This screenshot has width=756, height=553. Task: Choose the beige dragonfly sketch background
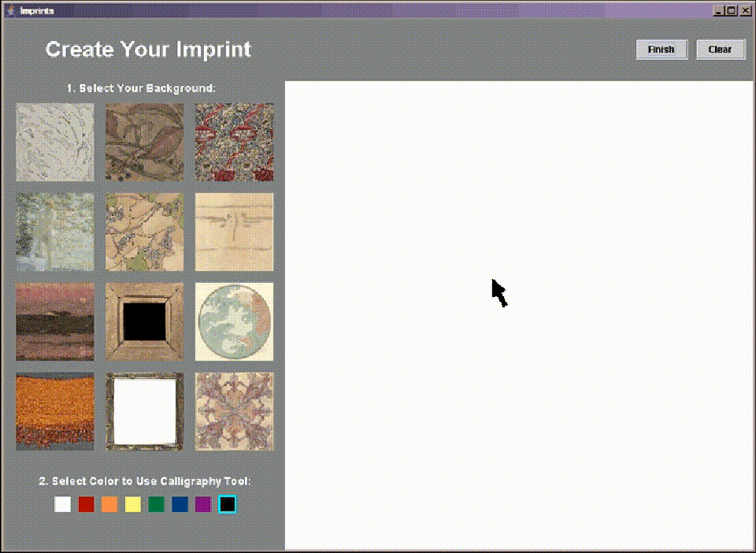[235, 232]
